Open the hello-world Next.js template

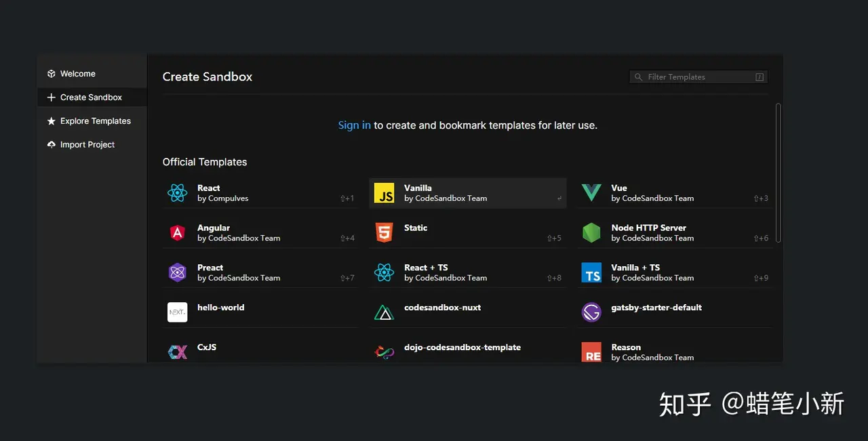[x=221, y=308]
